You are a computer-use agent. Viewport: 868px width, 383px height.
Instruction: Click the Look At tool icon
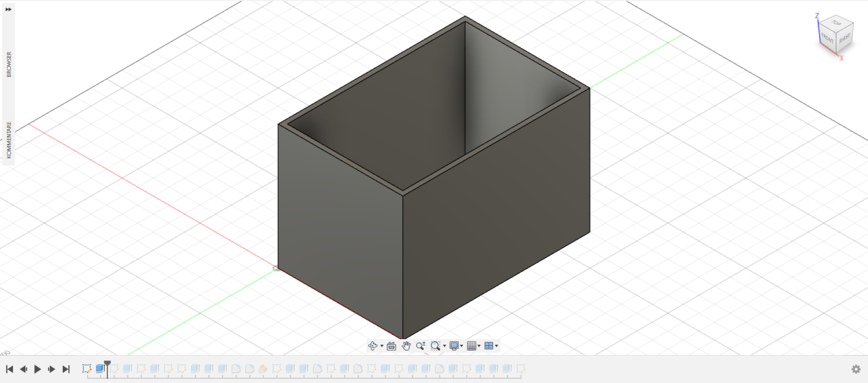point(392,346)
